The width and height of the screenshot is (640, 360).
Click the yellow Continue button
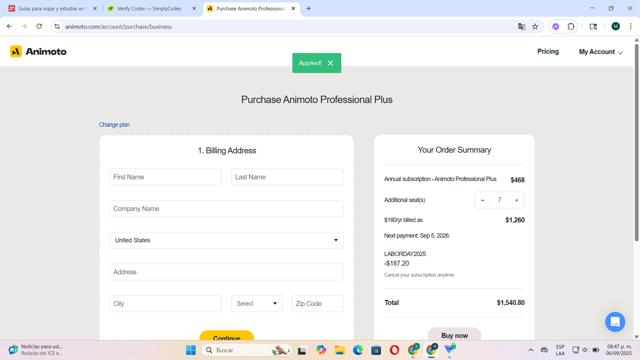[227, 336]
